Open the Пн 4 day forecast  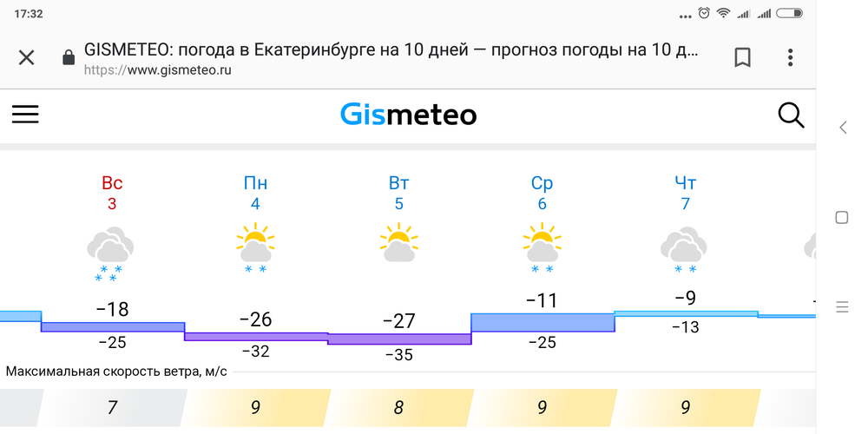(x=255, y=193)
